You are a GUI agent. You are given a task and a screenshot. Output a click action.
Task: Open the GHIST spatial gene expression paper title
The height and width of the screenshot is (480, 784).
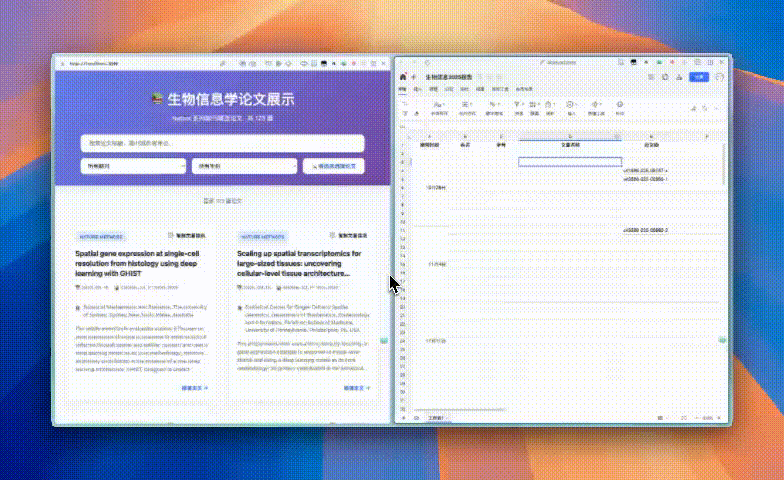[137, 264]
